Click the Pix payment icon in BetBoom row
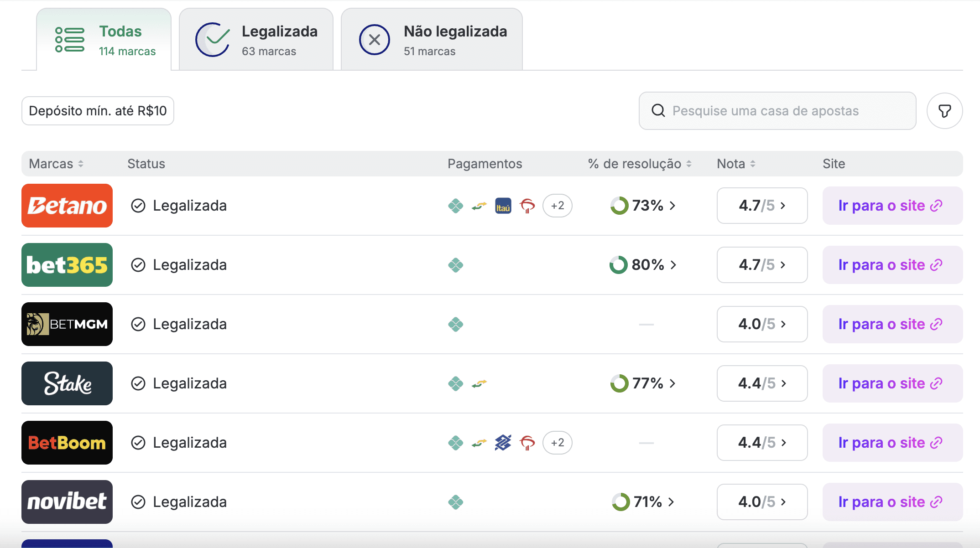980x548 pixels. pos(456,443)
